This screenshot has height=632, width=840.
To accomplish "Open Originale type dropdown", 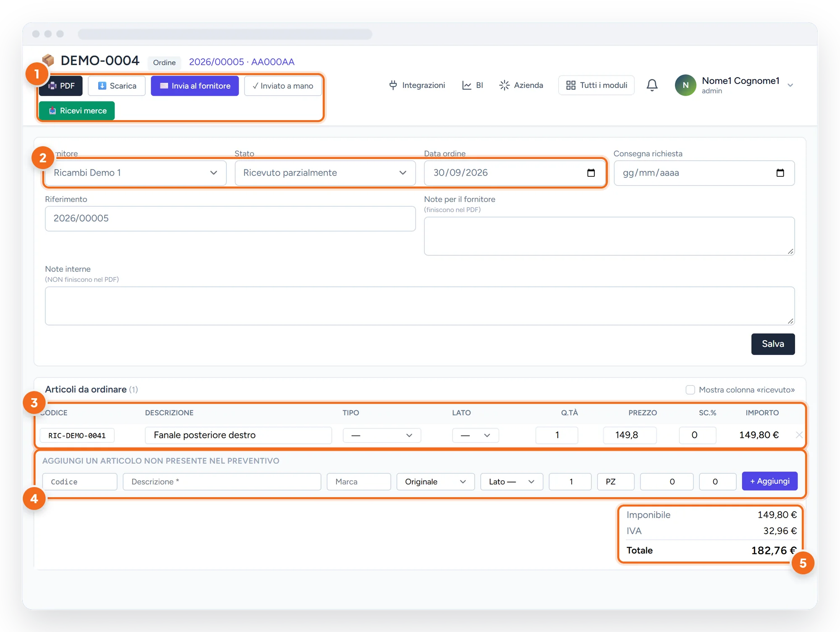I will coord(436,482).
